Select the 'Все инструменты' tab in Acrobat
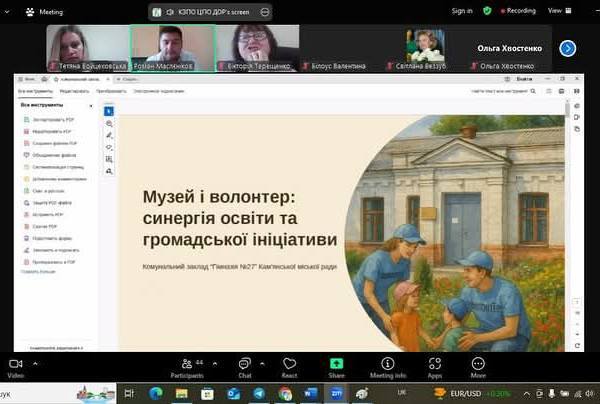Viewport: 600px width, 404px height. (34, 90)
